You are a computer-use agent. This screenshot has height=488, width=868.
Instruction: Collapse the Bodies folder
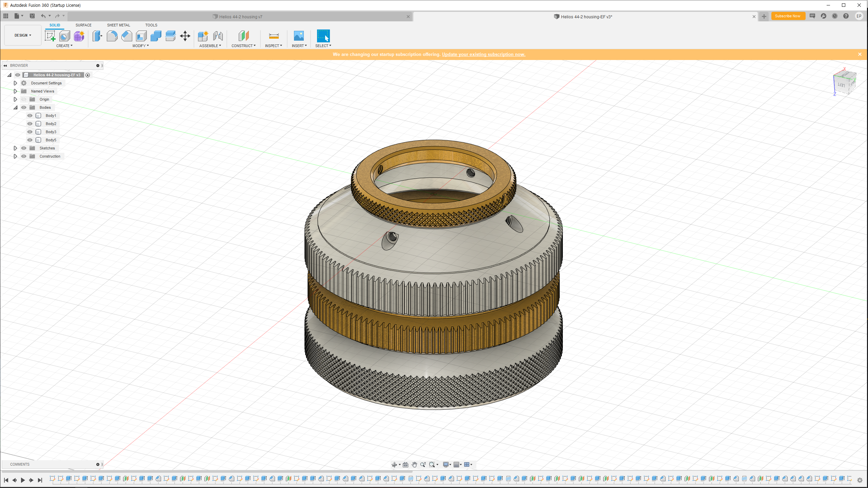(15, 107)
